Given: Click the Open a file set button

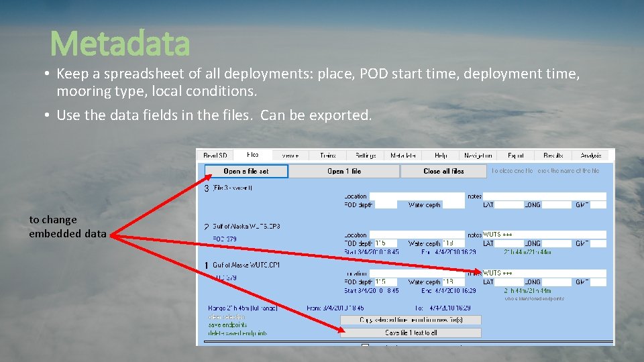Looking at the screenshot, I should [x=246, y=171].
